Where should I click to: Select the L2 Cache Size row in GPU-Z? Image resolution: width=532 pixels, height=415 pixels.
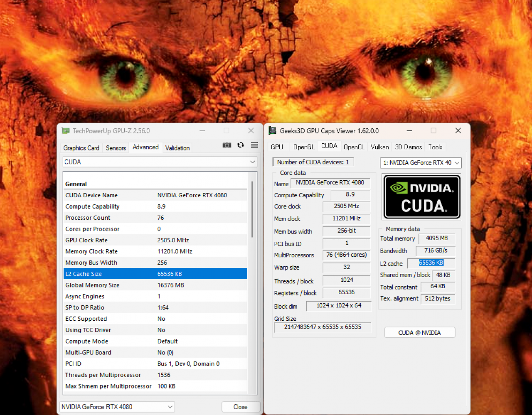pyautogui.click(x=155, y=274)
